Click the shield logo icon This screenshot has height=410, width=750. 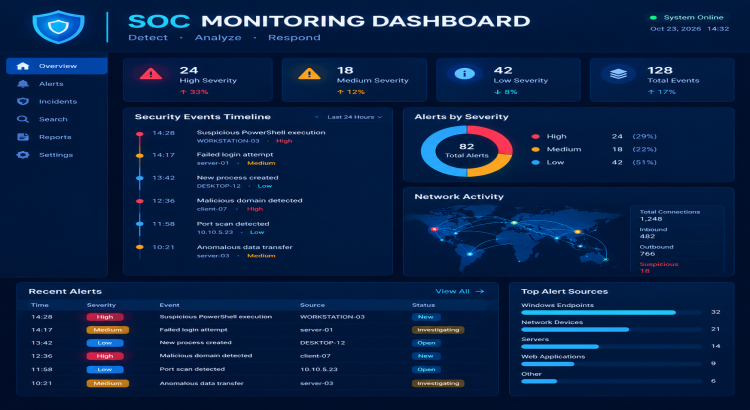pos(58,27)
